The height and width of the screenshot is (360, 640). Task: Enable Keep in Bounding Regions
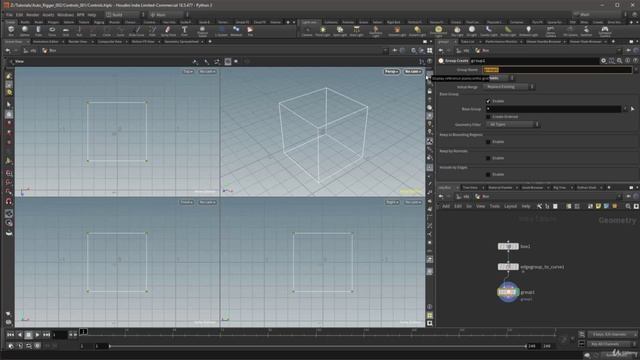pos(488,142)
